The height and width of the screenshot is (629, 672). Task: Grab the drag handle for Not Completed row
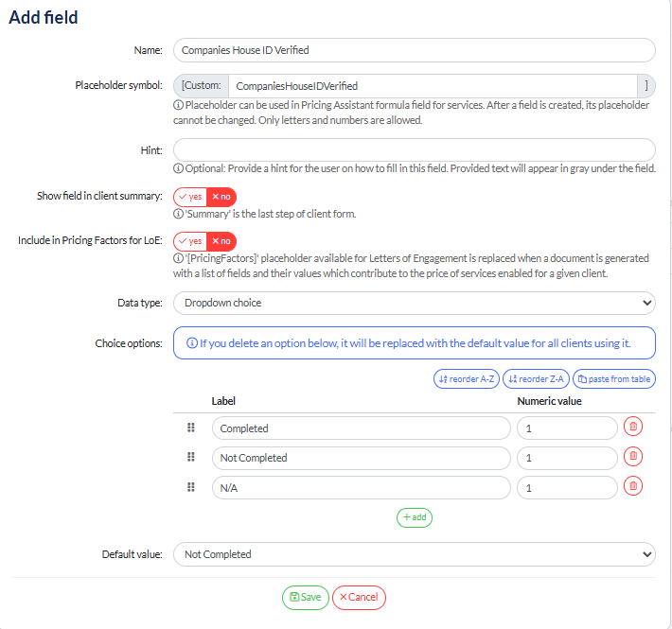point(191,458)
